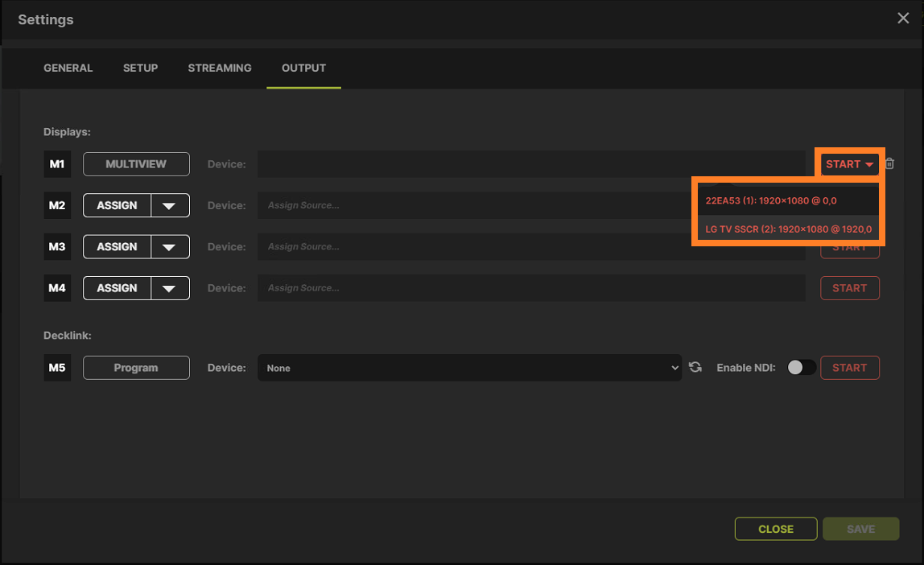Switch to the GENERAL settings tab
The width and height of the screenshot is (924, 565).
click(x=68, y=68)
